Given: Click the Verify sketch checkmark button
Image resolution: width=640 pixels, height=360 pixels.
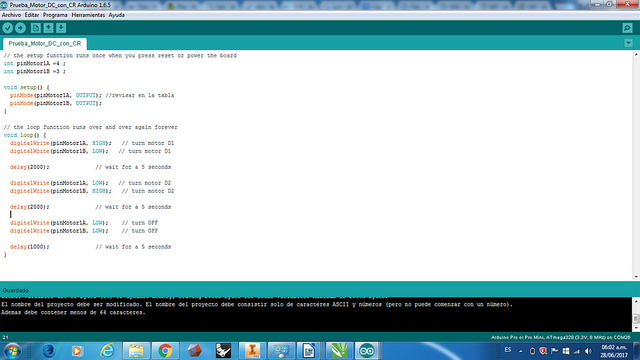Looking at the screenshot, I should pyautogui.click(x=8, y=28).
